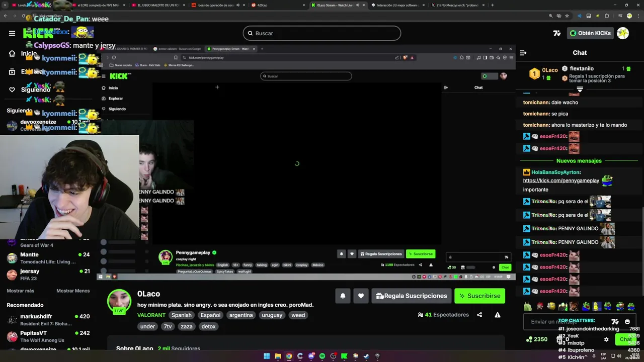The image size is (644, 362).
Task: Open the jeersay channel playing FIFA 23
Action: 48,275
